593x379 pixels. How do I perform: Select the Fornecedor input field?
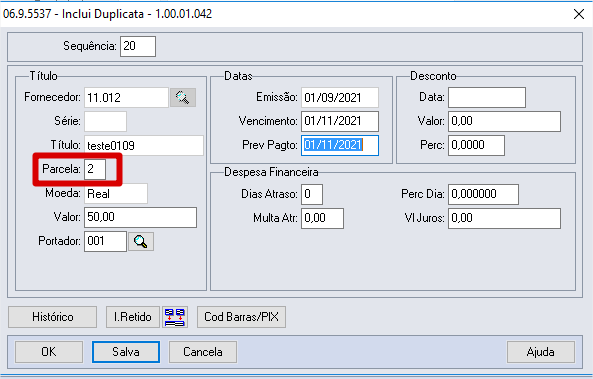pyautogui.click(x=126, y=98)
